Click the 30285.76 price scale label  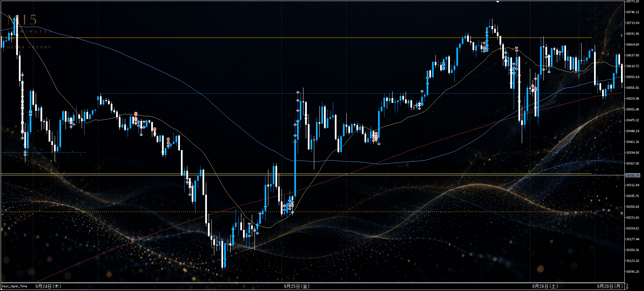pyautogui.click(x=633, y=196)
